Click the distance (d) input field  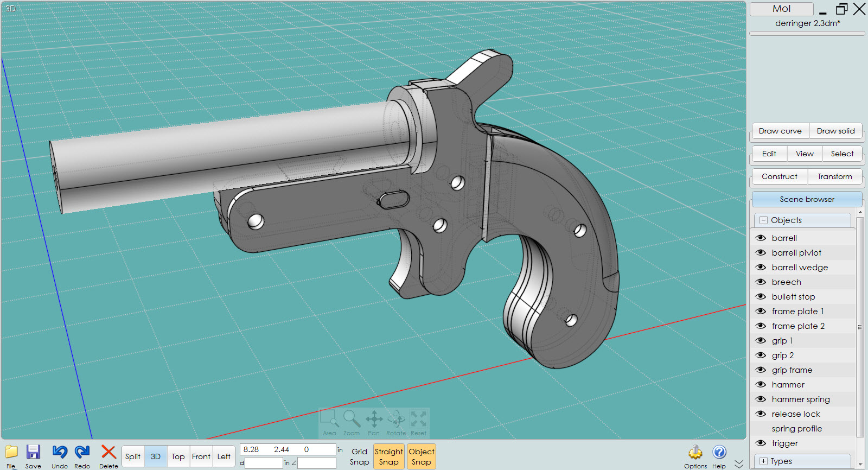coord(264,463)
